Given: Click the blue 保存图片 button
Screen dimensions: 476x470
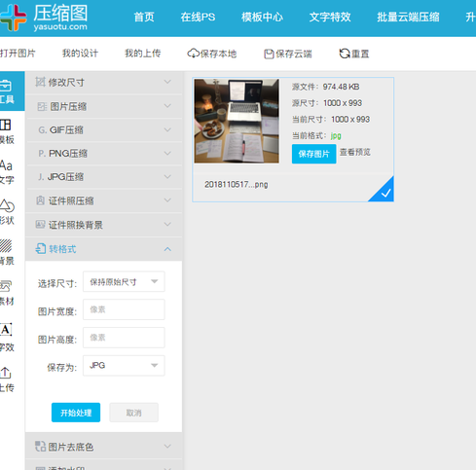Looking at the screenshot, I should pos(313,154).
